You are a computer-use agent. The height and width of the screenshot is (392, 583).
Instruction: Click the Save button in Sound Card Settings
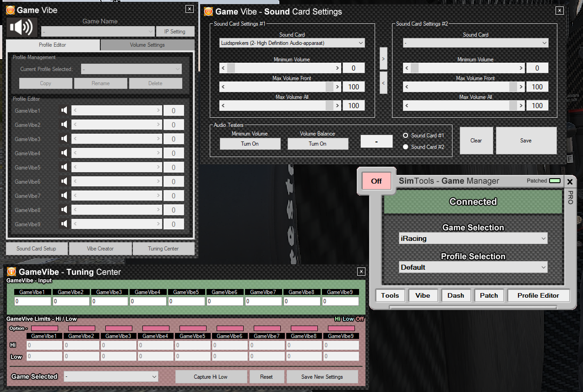526,141
